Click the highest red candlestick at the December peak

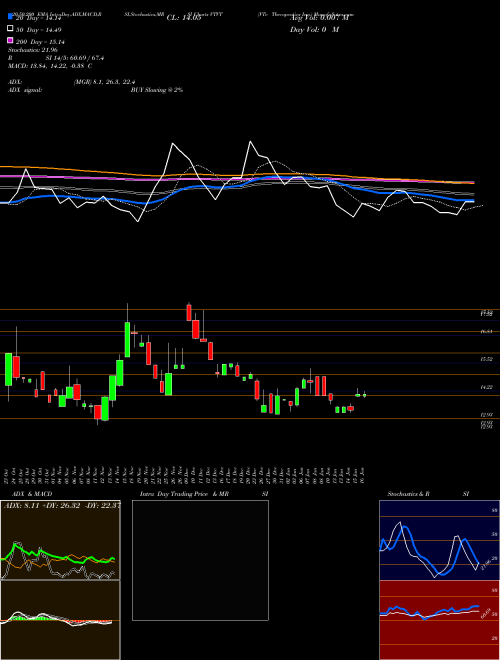[189, 313]
